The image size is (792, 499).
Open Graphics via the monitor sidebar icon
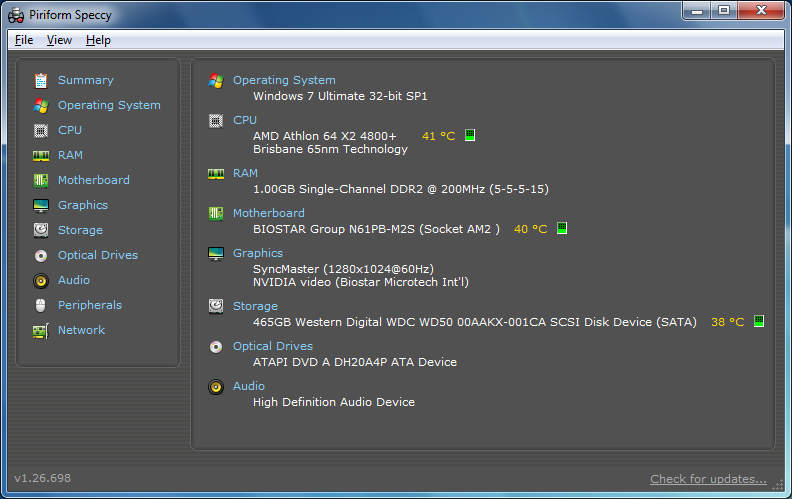(41, 205)
